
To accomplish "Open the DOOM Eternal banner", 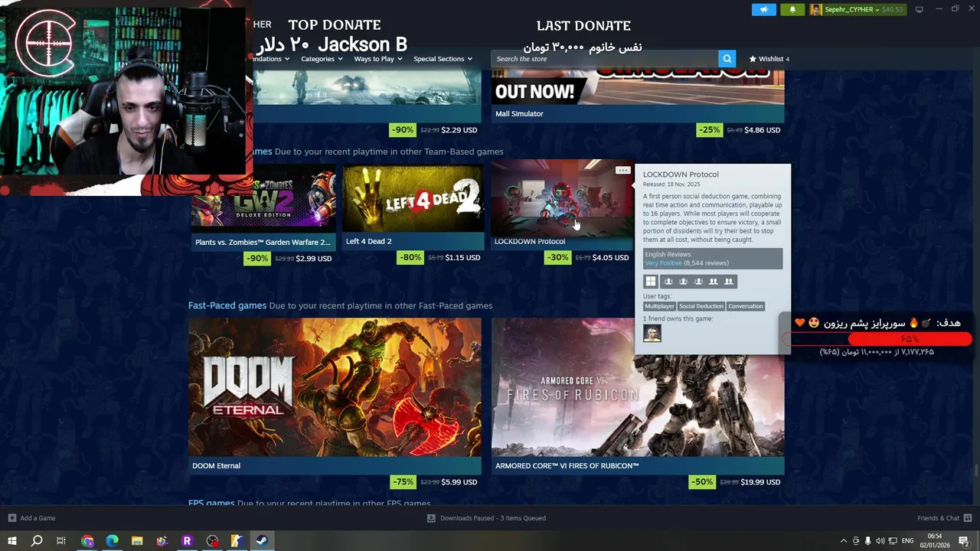I will click(x=335, y=396).
